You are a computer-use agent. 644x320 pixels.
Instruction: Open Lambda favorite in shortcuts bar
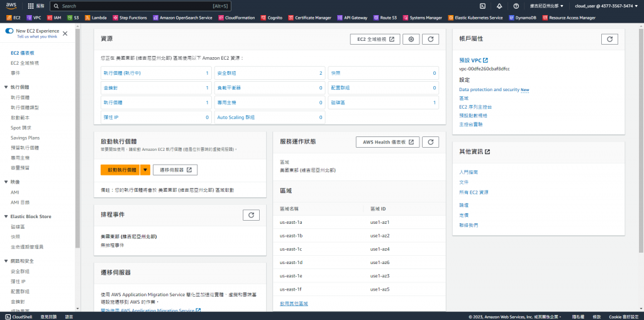[x=96, y=18]
